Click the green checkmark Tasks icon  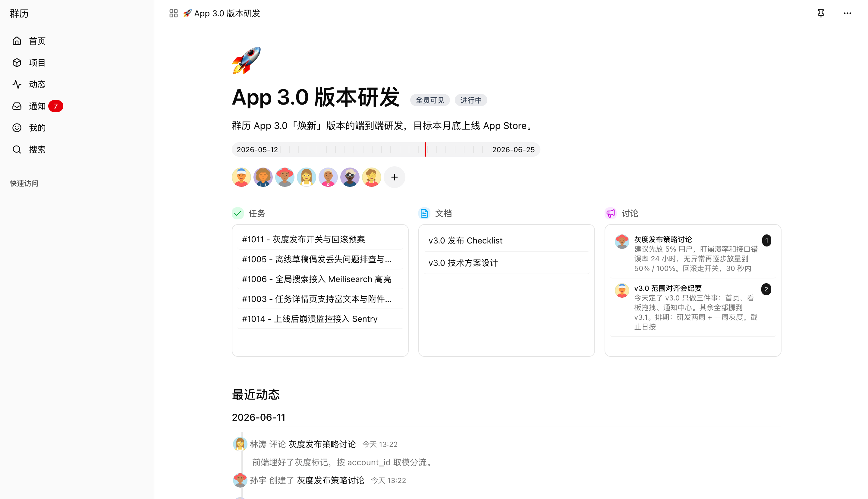pyautogui.click(x=238, y=213)
